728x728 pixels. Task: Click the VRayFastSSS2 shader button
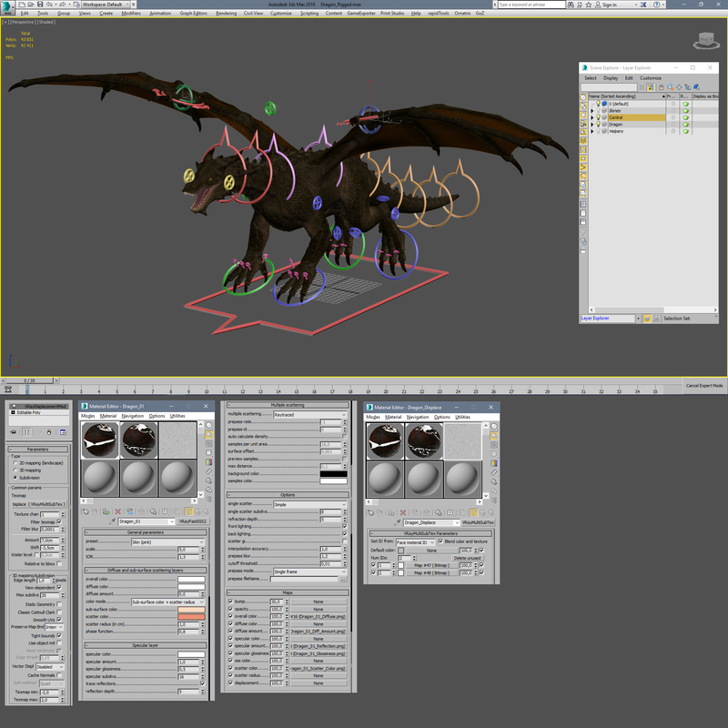pyautogui.click(x=193, y=521)
